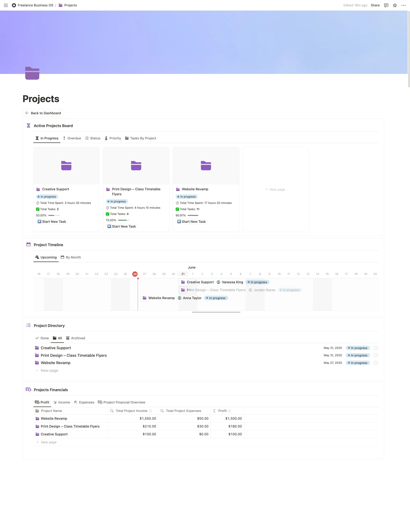Image resolution: width=410 pixels, height=532 pixels.
Task: Open Anna Taylor avatar in timeline
Action: [180, 298]
